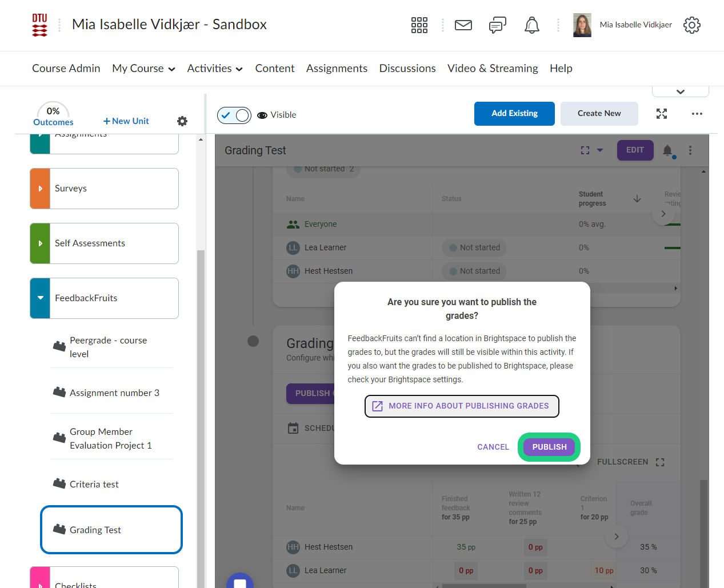724x588 pixels.
Task: Open the Activities dropdown menu
Action: (214, 69)
